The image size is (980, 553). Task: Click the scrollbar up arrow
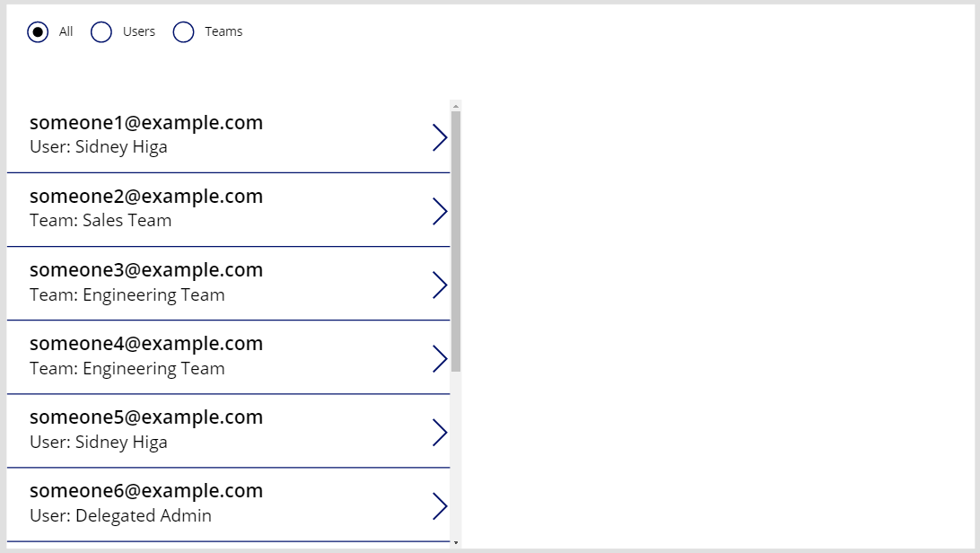pos(456,106)
